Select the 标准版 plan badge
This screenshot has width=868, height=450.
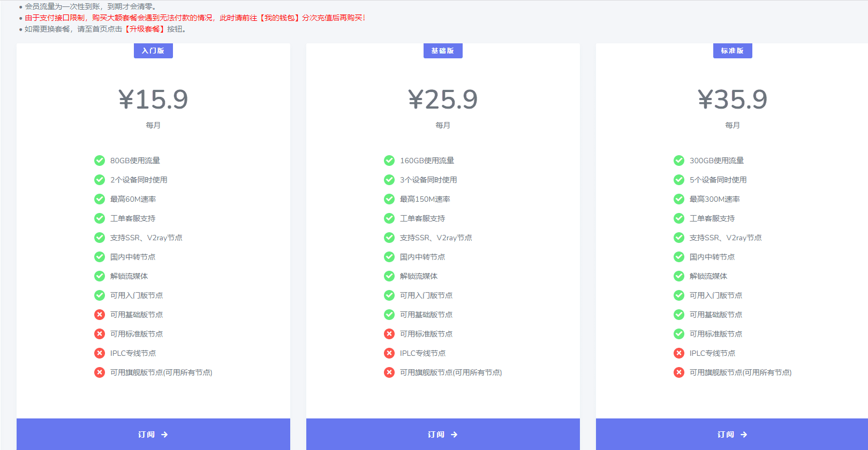click(733, 51)
